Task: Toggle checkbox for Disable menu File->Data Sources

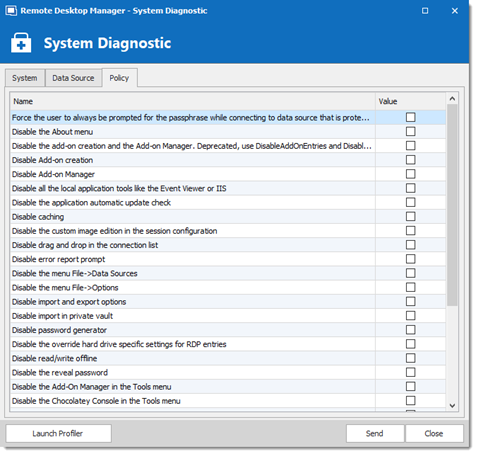Action: (x=411, y=273)
